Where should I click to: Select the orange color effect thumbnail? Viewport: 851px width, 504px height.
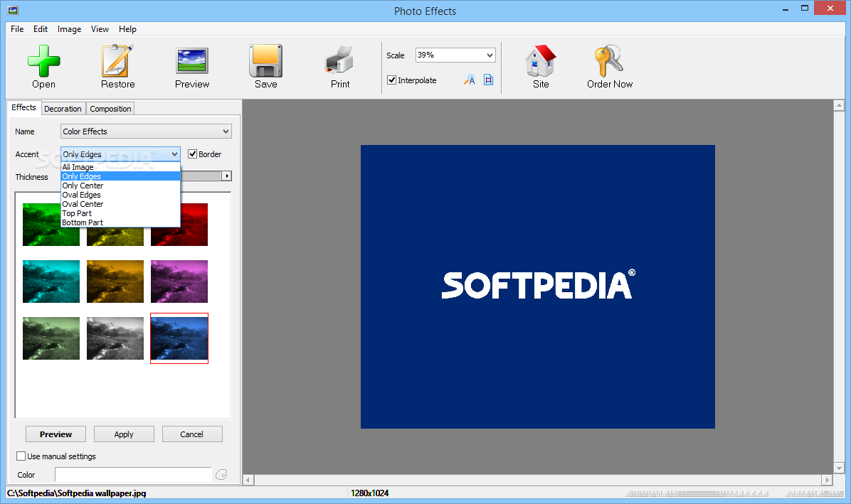coord(115,282)
